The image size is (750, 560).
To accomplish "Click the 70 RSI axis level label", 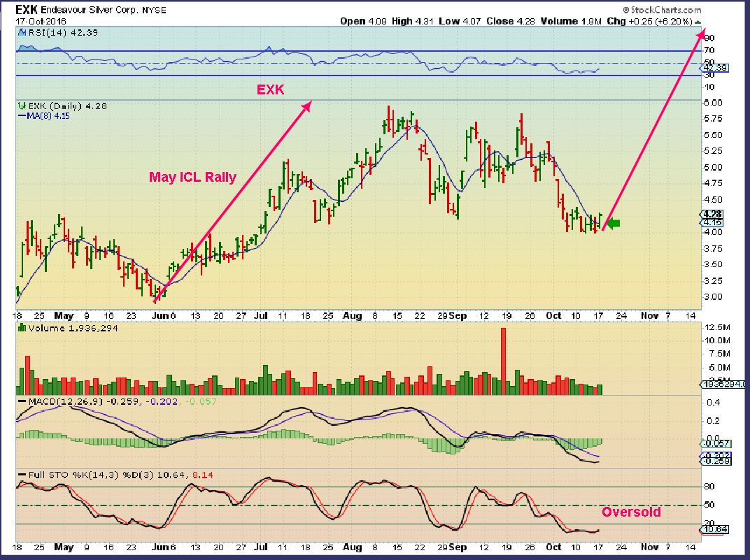I will pos(709,50).
